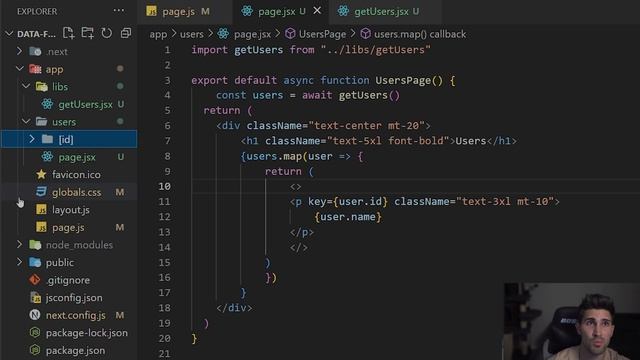
Task: Click the React icon beside getUsers.jsx in tree
Action: tap(47, 104)
